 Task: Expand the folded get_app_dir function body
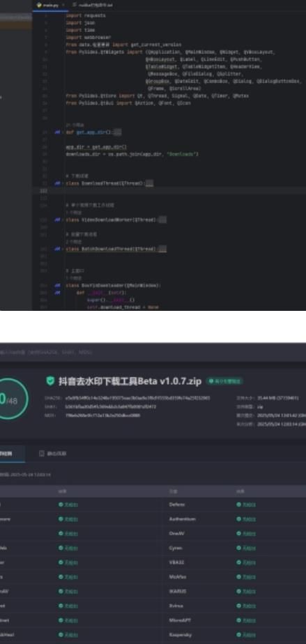click(x=117, y=132)
